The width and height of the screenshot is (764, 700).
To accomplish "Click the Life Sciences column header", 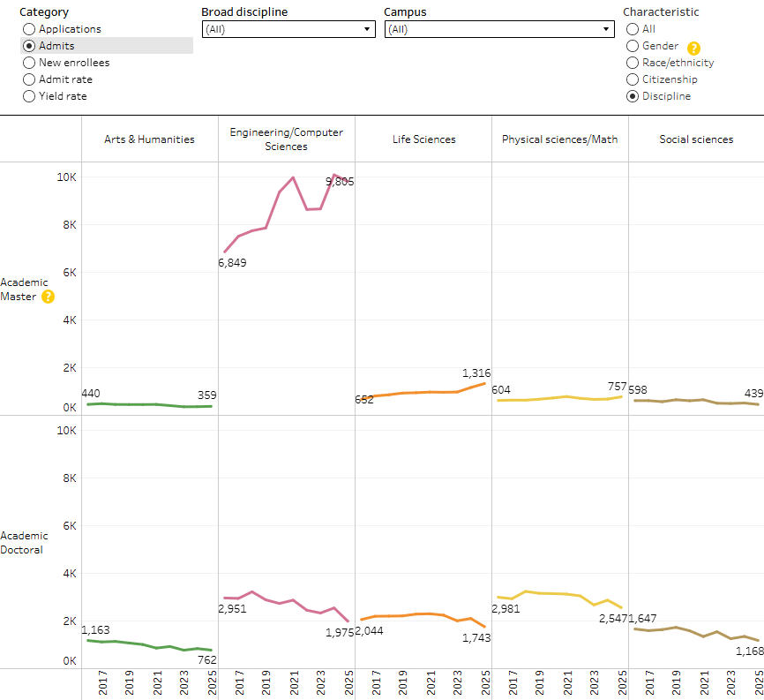I will 423,139.
